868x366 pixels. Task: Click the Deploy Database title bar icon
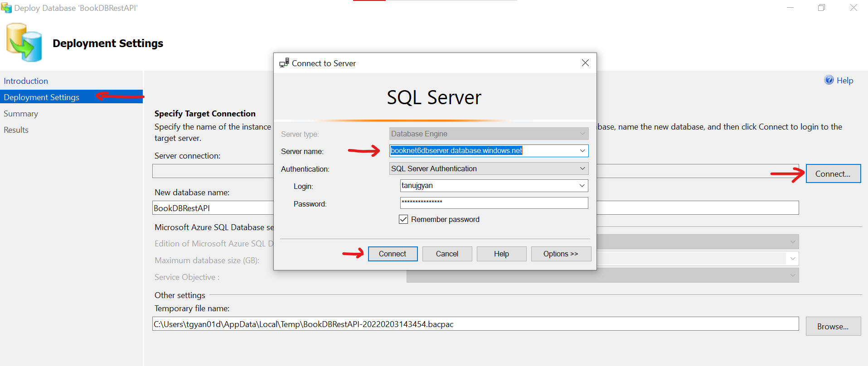6,8
